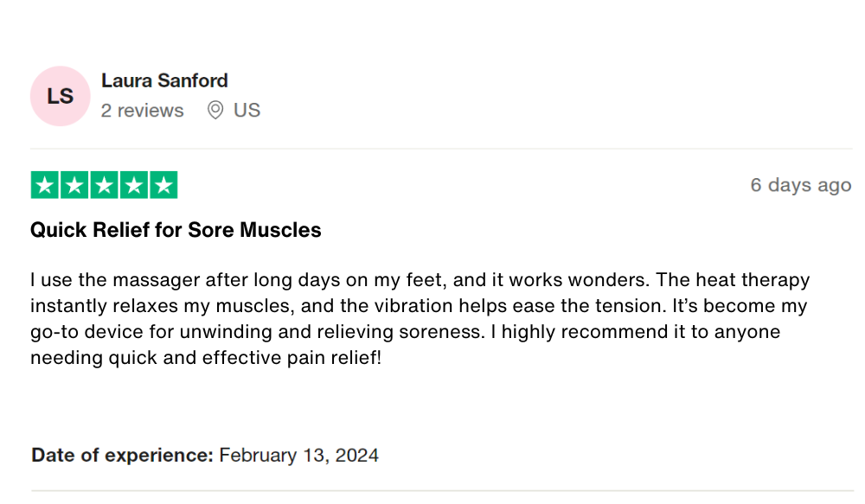Click the second green rating star
The image size is (865, 504).
(74, 185)
